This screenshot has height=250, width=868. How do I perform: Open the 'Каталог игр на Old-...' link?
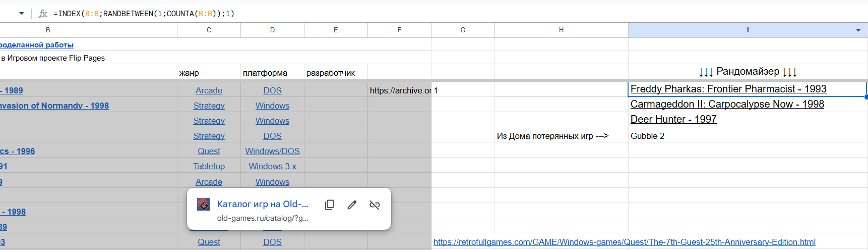pyautogui.click(x=262, y=204)
